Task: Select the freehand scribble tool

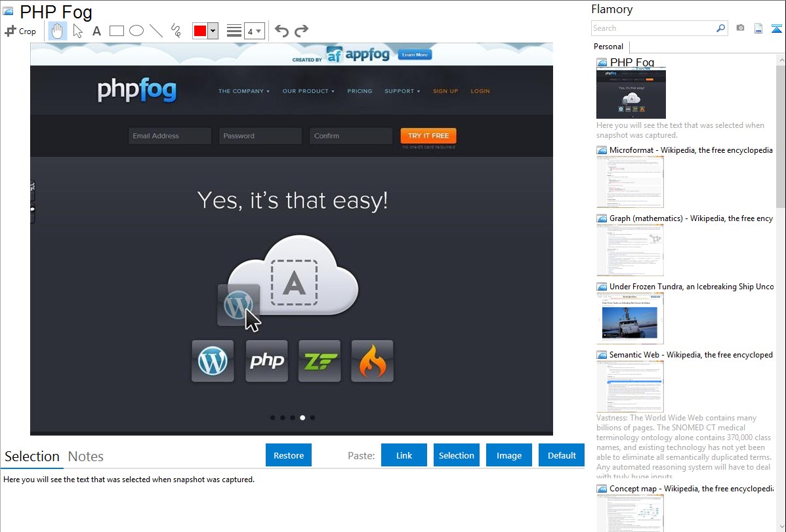Action: (176, 31)
